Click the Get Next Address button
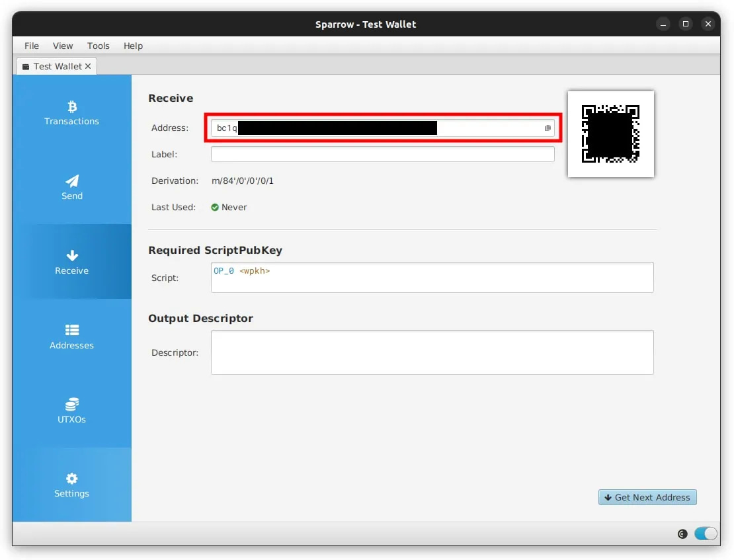The image size is (734, 560). (x=647, y=497)
